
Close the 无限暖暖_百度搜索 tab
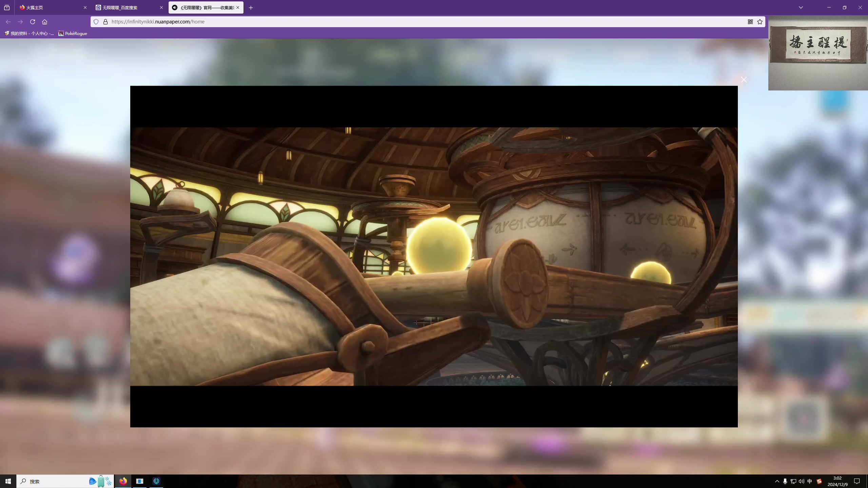[161, 7]
